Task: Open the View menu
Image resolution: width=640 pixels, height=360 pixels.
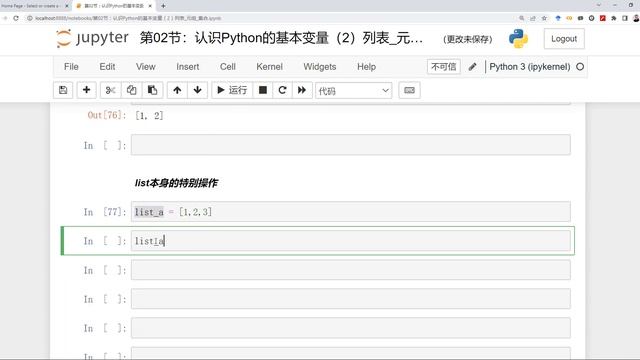Action: (x=146, y=67)
